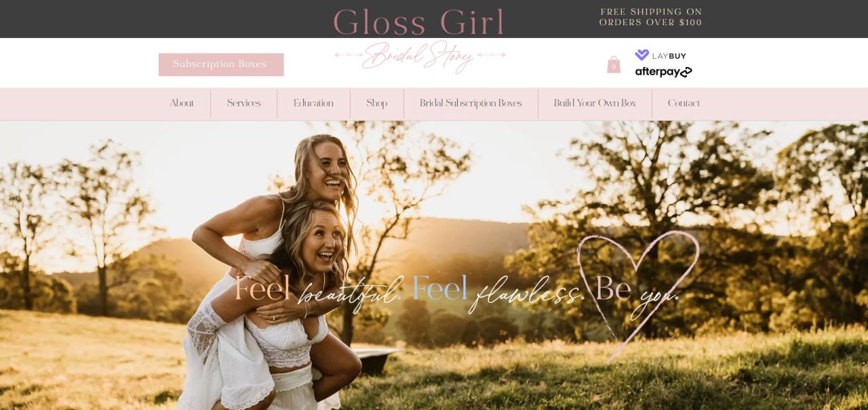The height and width of the screenshot is (410, 868).
Task: Expand the Shop menu
Action: coord(377,104)
